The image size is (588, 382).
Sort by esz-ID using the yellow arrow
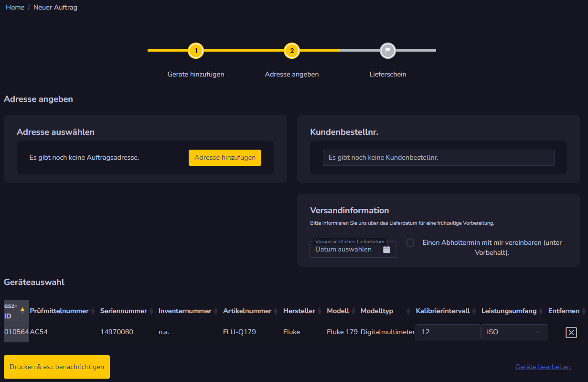click(22, 309)
